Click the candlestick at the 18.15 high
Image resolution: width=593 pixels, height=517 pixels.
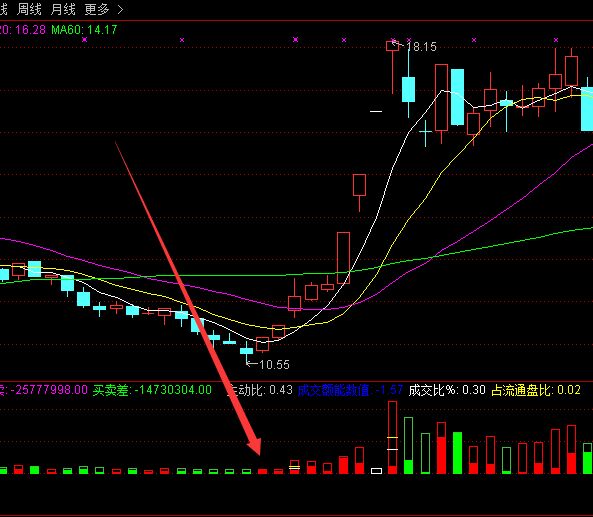tap(393, 46)
